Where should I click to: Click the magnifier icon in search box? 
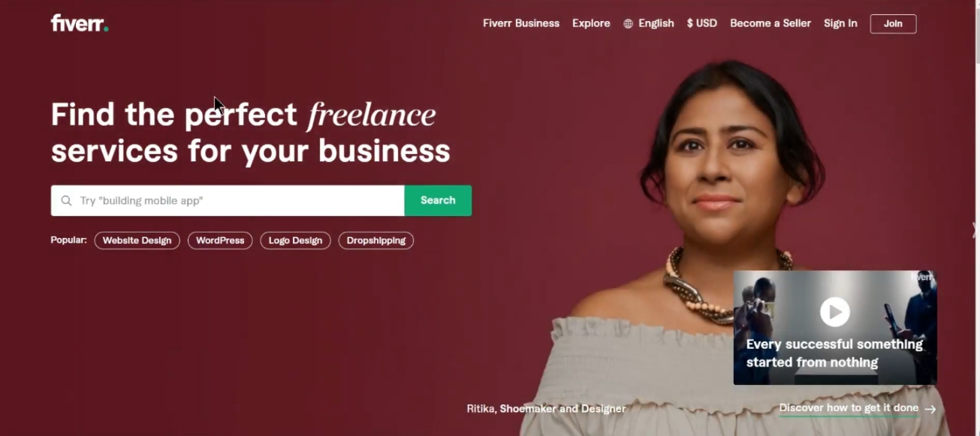(x=66, y=200)
